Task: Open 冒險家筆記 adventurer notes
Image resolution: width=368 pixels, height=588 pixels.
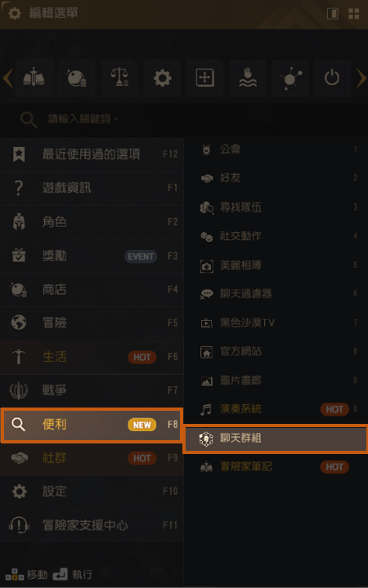Action: coord(276,467)
